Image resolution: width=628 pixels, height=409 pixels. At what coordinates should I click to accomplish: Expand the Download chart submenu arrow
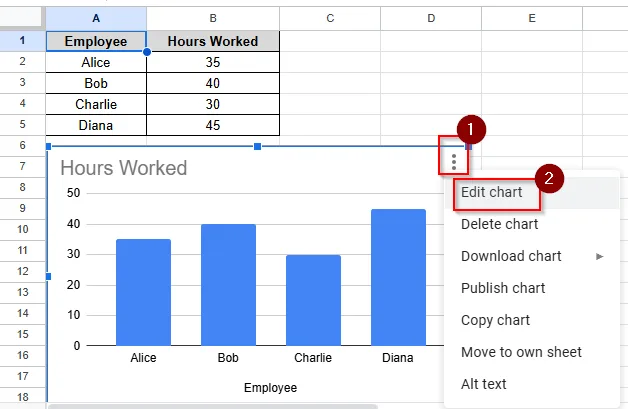[599, 256]
